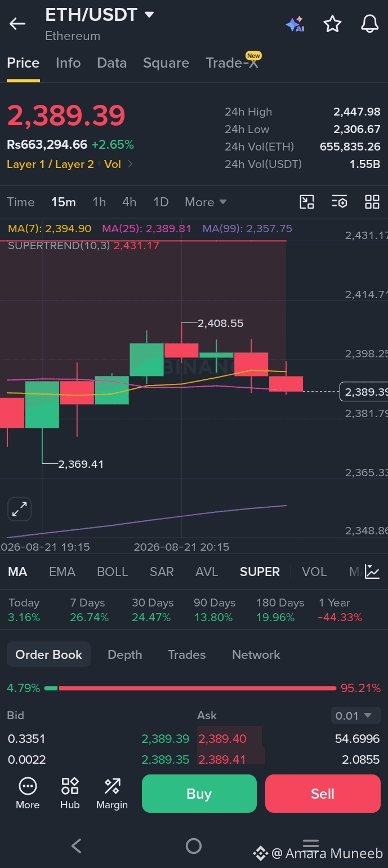Viewport: 388px width, 868px height.
Task: Switch to the Info tab
Action: click(x=68, y=63)
